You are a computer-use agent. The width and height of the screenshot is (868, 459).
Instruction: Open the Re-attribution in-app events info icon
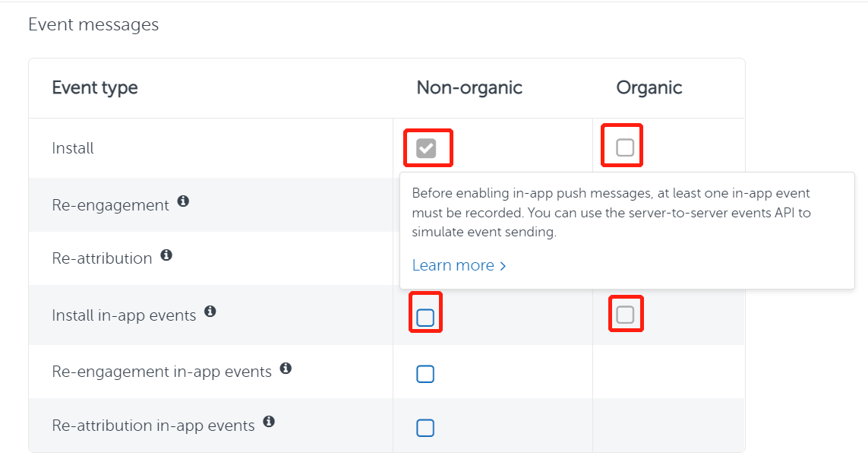269,422
